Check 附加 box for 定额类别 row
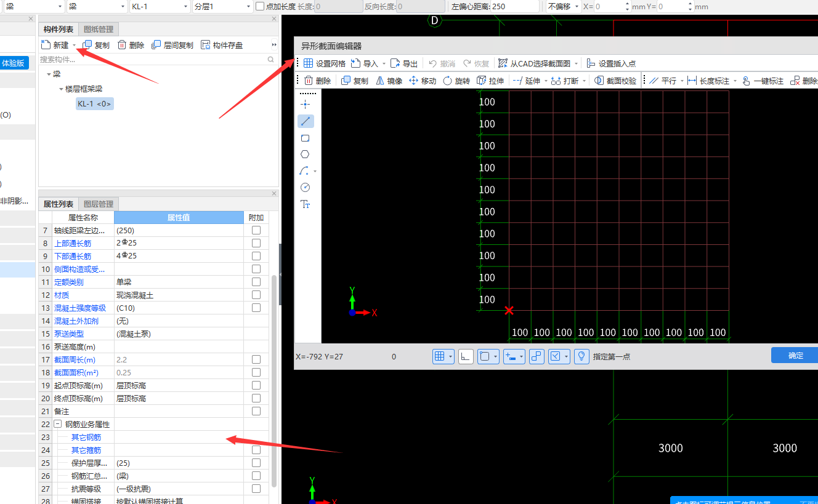Screen dimensions: 818x504 click(256, 282)
